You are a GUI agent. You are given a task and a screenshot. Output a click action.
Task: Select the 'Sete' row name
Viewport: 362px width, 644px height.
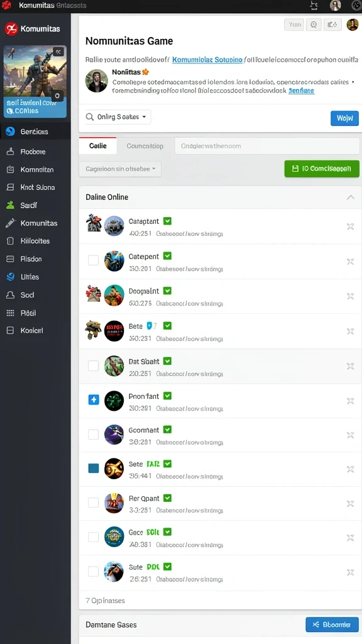136,464
